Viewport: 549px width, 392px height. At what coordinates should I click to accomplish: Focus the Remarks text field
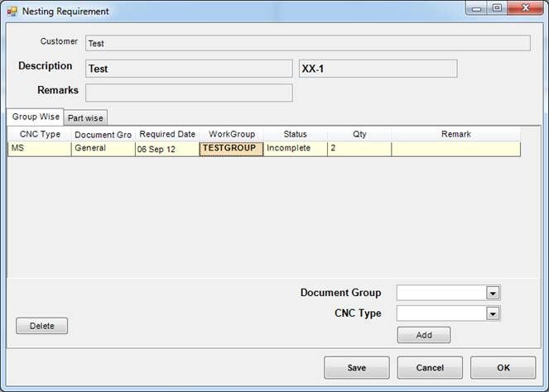click(x=189, y=92)
